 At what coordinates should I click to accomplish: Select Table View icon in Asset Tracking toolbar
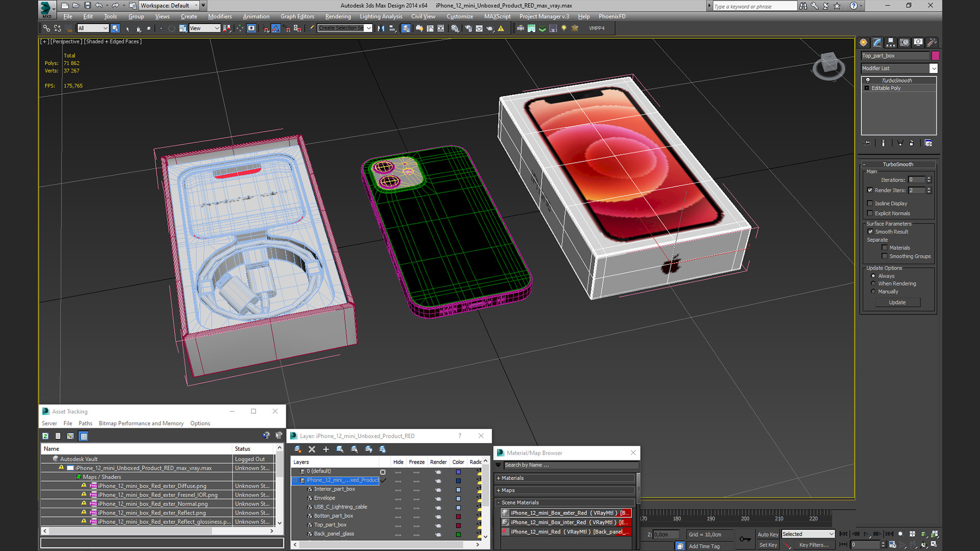click(84, 436)
